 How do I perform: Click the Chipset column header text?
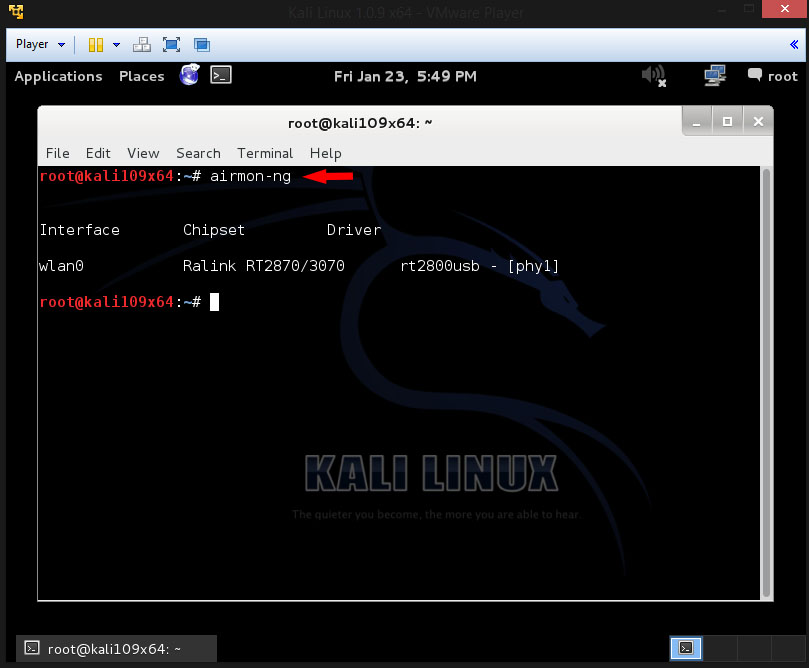click(214, 230)
